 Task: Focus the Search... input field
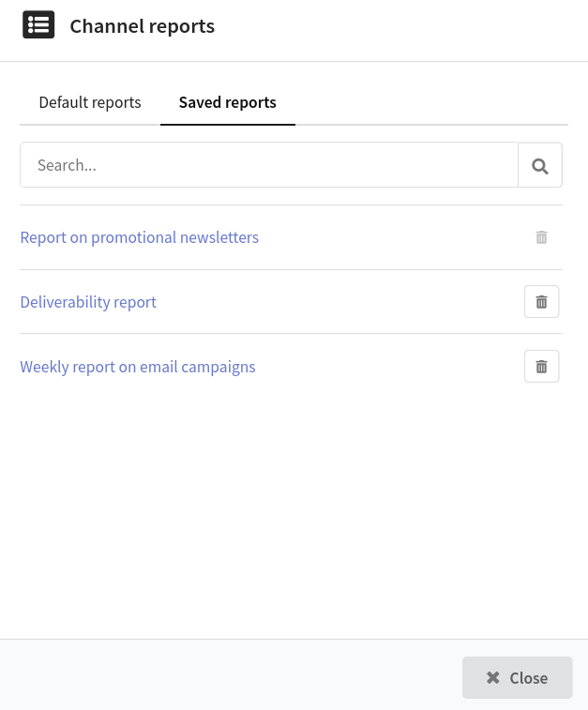(x=269, y=165)
